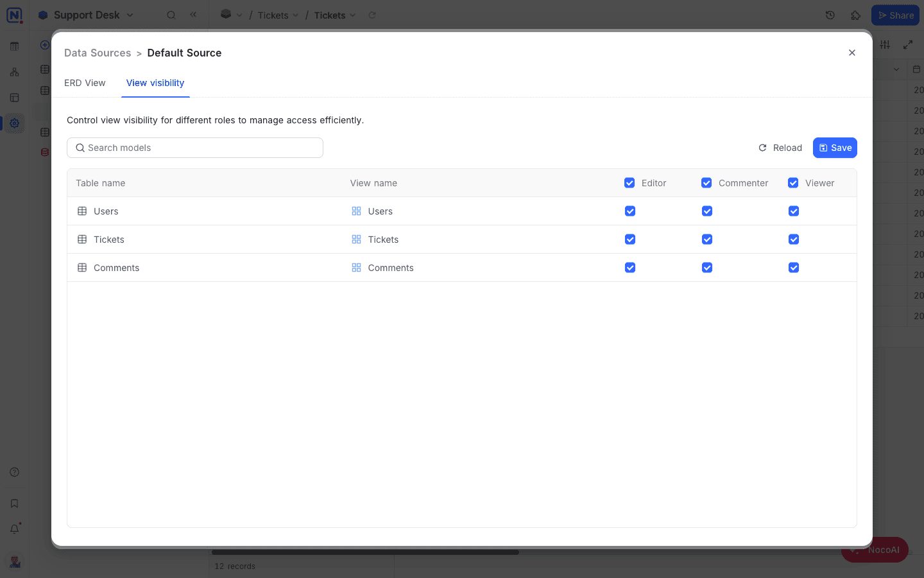Viewport: 924px width, 578px height.
Task: Toggle the Editor header checkbox
Action: [629, 183]
